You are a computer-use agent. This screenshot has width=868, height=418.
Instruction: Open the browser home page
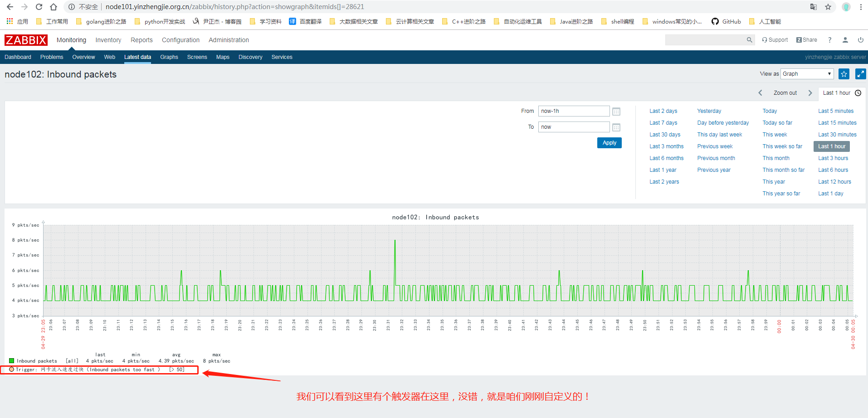[x=54, y=7]
